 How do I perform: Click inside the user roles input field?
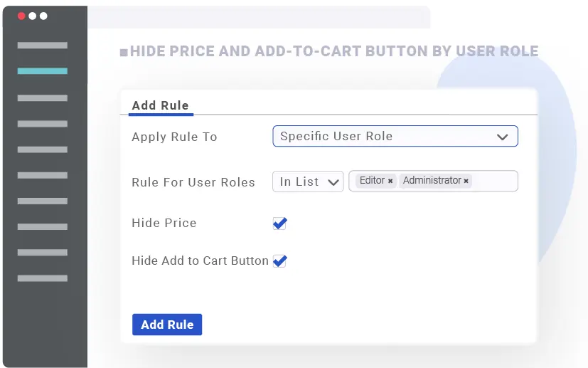pyautogui.click(x=494, y=182)
